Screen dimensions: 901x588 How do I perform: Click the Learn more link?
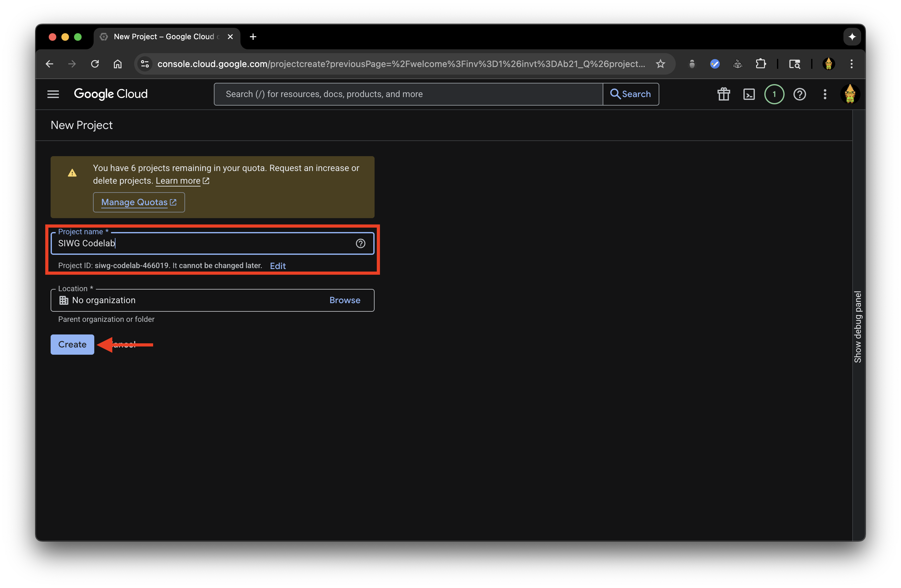(178, 181)
